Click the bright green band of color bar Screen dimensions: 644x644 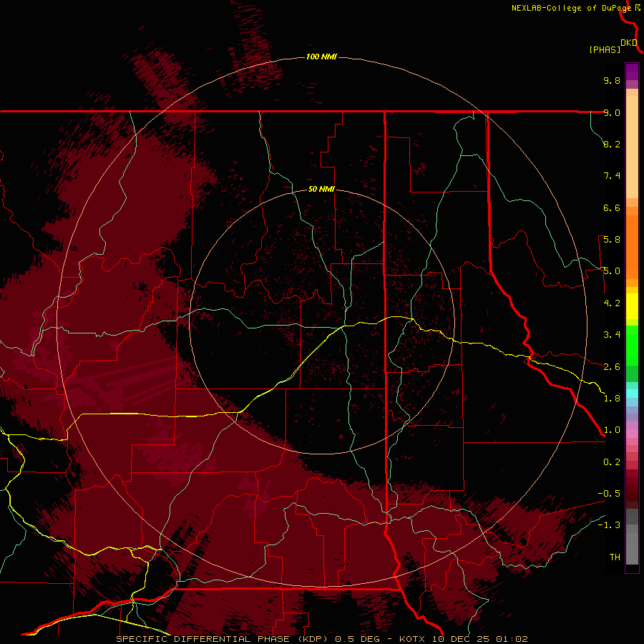(x=632, y=345)
